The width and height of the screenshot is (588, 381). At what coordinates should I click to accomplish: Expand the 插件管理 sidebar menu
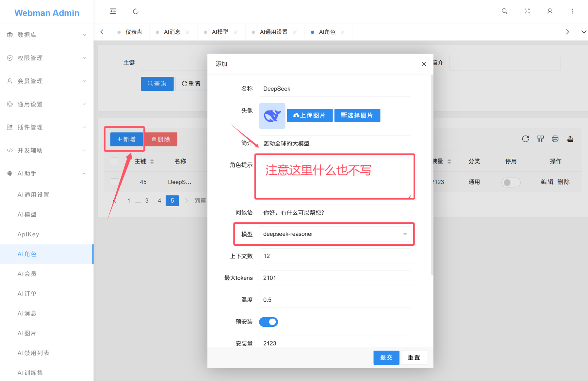point(47,127)
